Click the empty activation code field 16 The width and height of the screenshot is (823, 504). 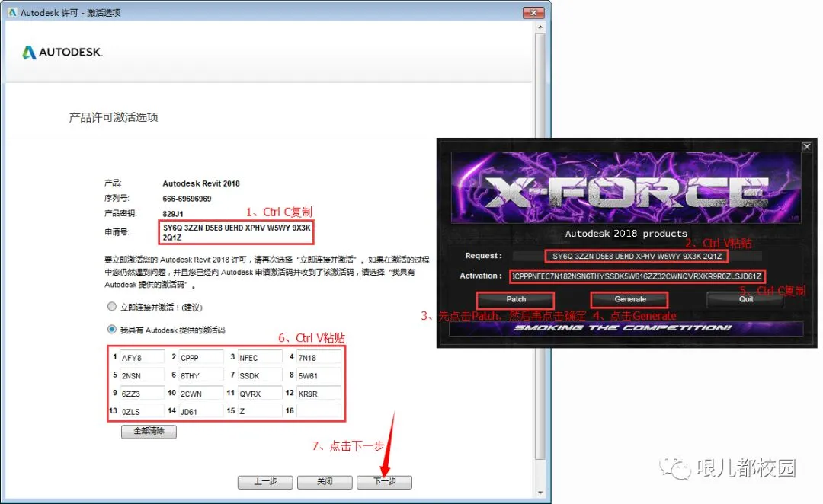(x=319, y=411)
